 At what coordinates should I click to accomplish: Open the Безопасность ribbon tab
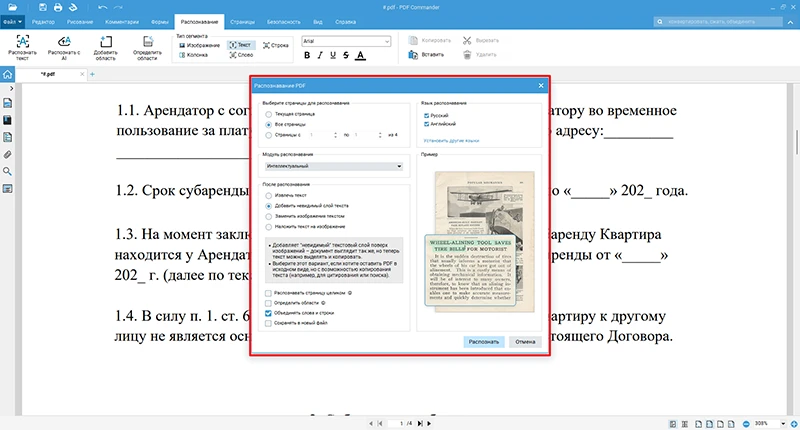click(284, 22)
